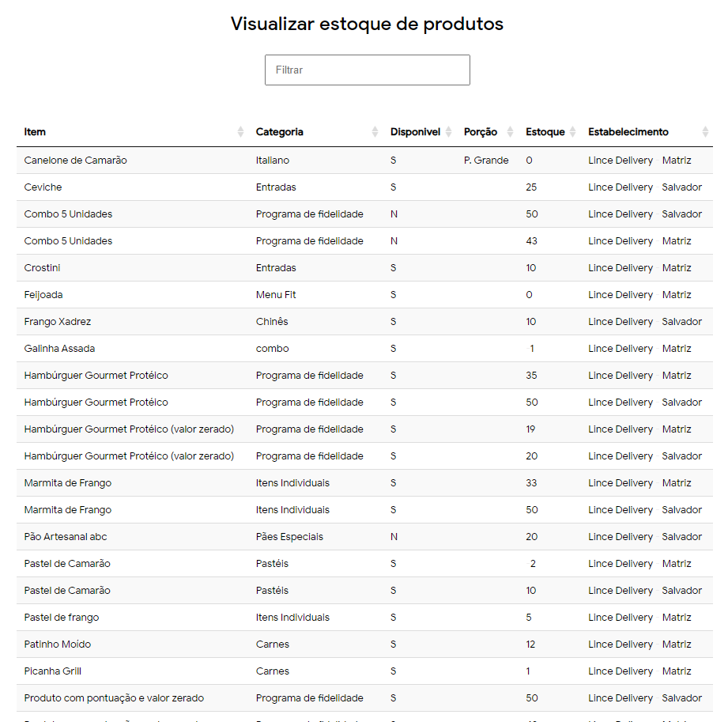This screenshot has height=722, width=728.
Task: Click the Feijoada item cell
Action: point(43,295)
